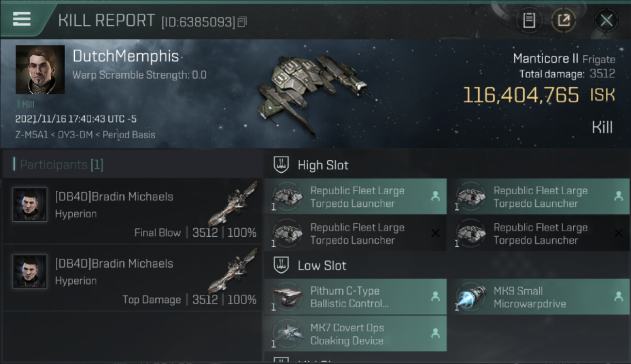631x364 pixels.
Task: Copy the kill report ID icon
Action: click(x=242, y=21)
